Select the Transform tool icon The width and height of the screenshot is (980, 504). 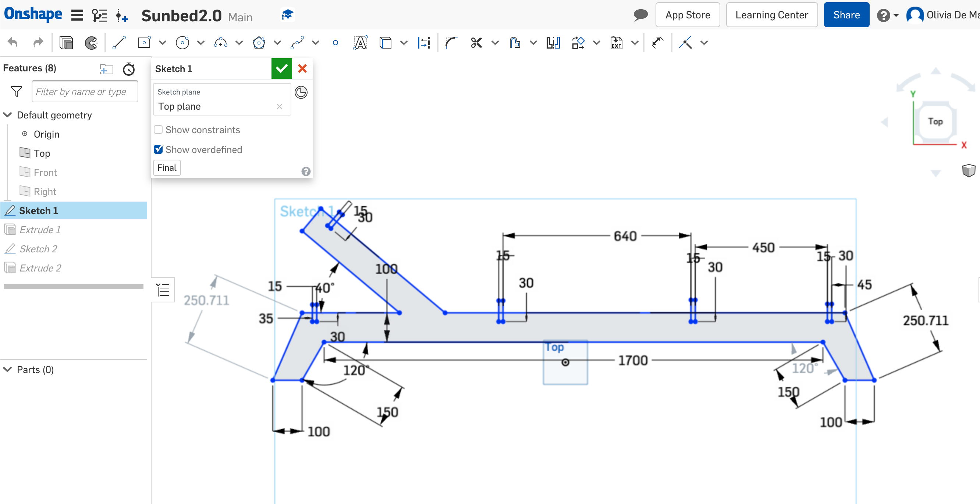(578, 43)
